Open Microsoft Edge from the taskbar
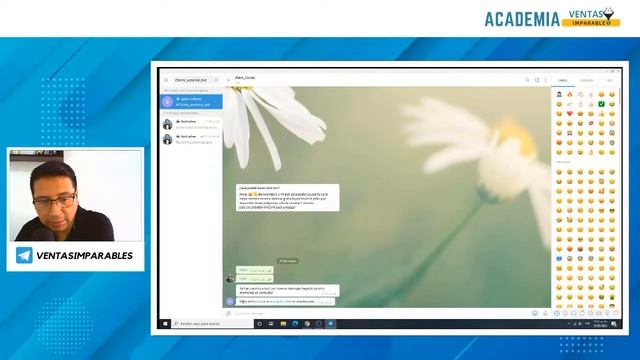Image resolution: width=640 pixels, height=360 pixels. 295,324
